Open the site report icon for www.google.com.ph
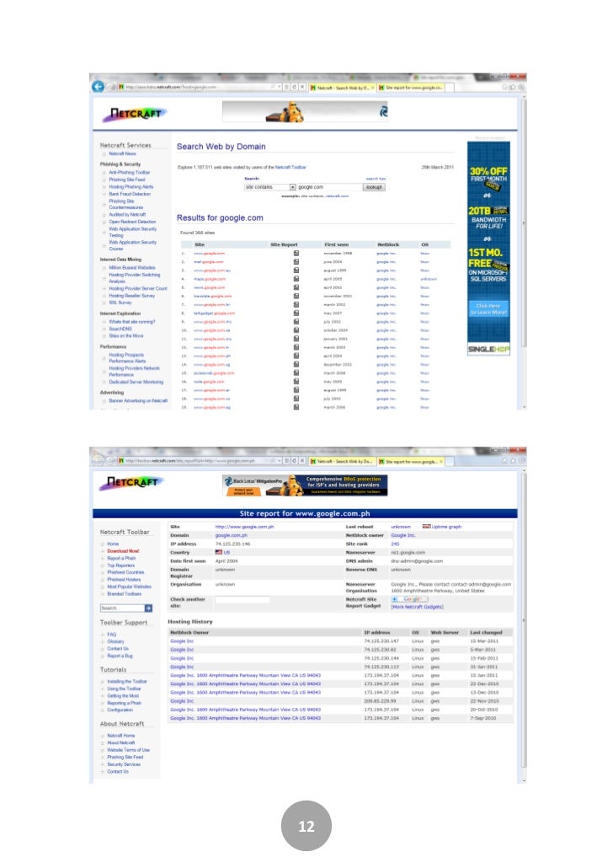This screenshot has width=613, height=868. pyautogui.click(x=296, y=356)
